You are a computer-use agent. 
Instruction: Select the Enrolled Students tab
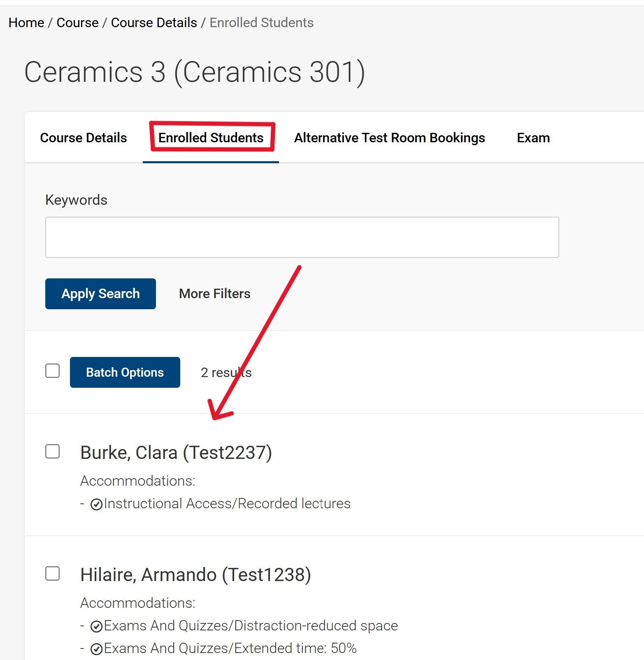pyautogui.click(x=211, y=138)
